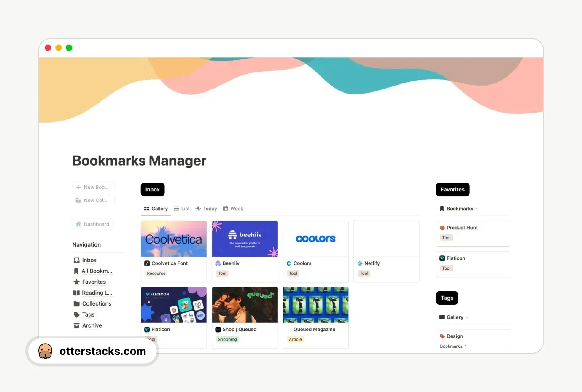582x392 pixels.
Task: Click the Product Hunt card title
Action: click(x=462, y=228)
